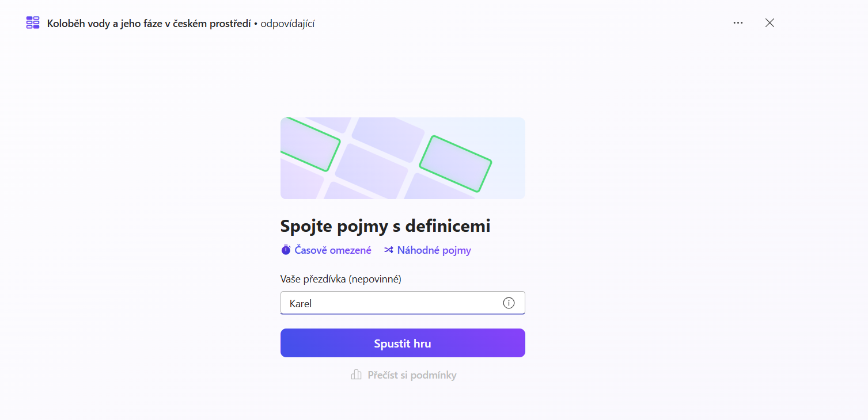The height and width of the screenshot is (420, 868).
Task: Click the shuffle icon for Náhodné pojmy
Action: point(389,250)
